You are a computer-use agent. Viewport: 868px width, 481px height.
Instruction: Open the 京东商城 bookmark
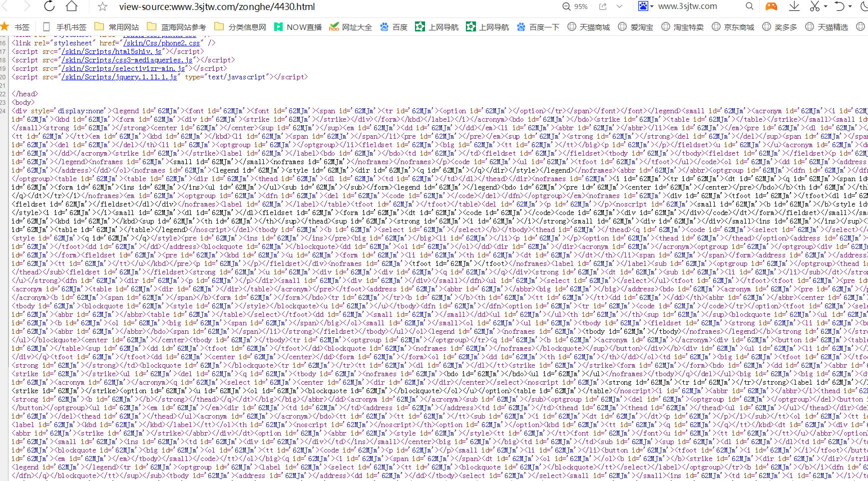(x=733, y=27)
